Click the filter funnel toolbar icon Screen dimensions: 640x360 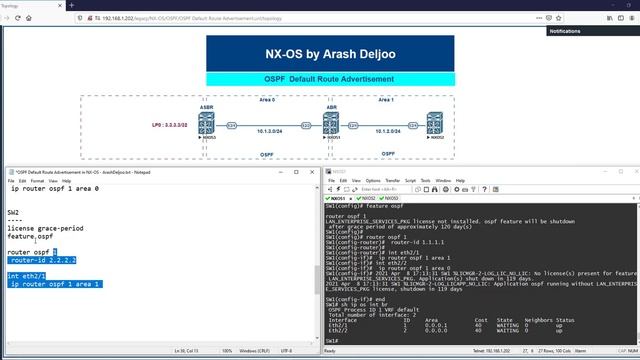click(473, 189)
